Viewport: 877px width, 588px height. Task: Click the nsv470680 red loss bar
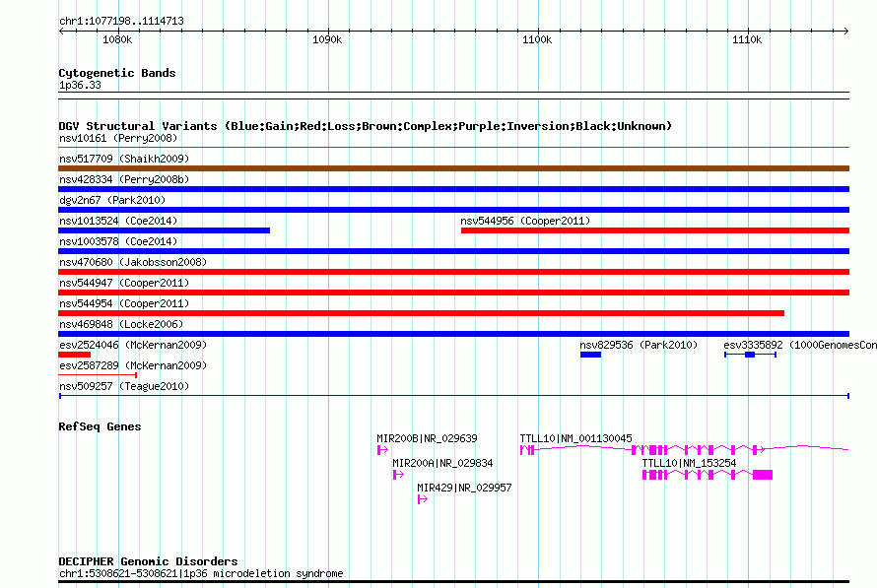(x=453, y=272)
